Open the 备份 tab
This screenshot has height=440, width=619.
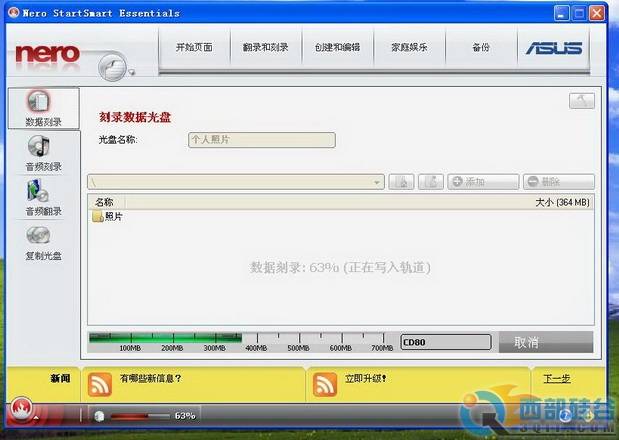(481, 48)
